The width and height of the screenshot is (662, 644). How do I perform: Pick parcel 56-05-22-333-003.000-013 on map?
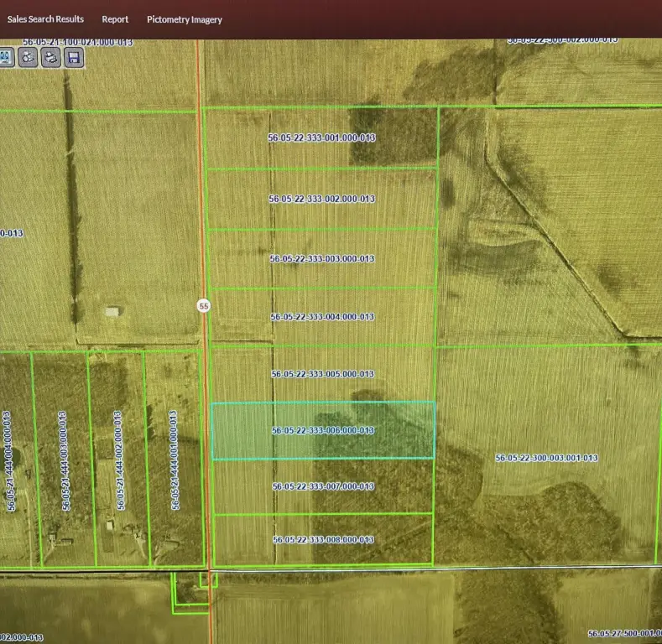(321, 259)
